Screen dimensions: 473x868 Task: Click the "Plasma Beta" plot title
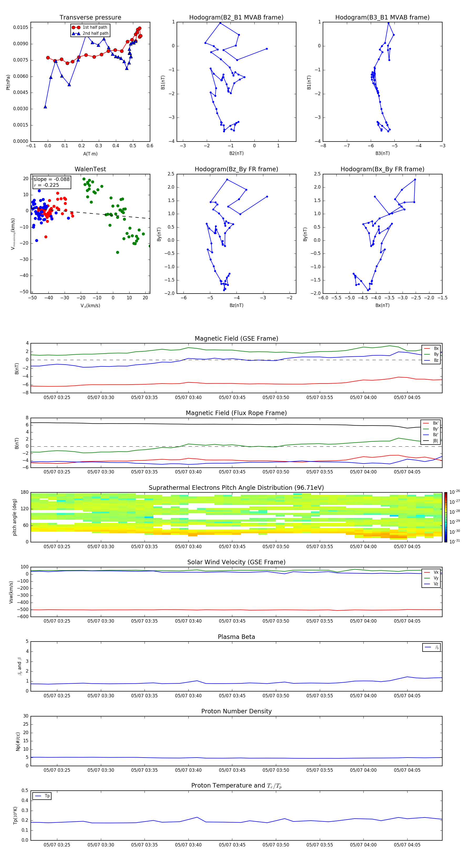click(x=236, y=637)
